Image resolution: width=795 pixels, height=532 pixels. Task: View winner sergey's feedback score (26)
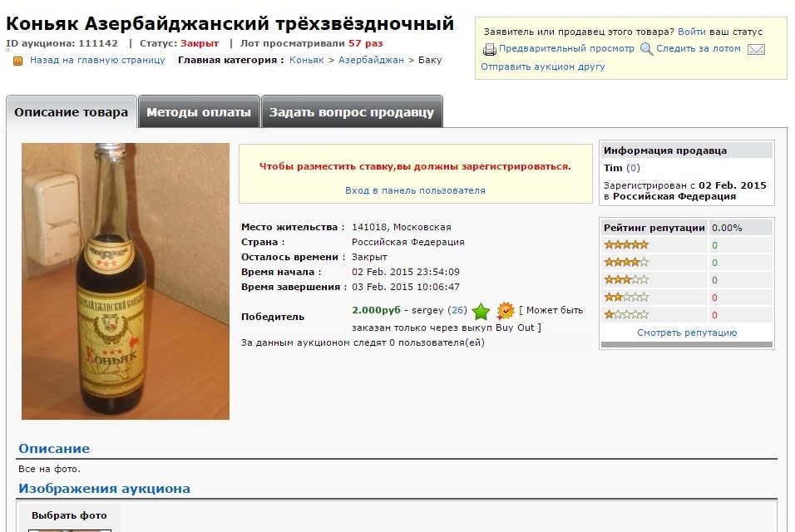click(x=457, y=310)
